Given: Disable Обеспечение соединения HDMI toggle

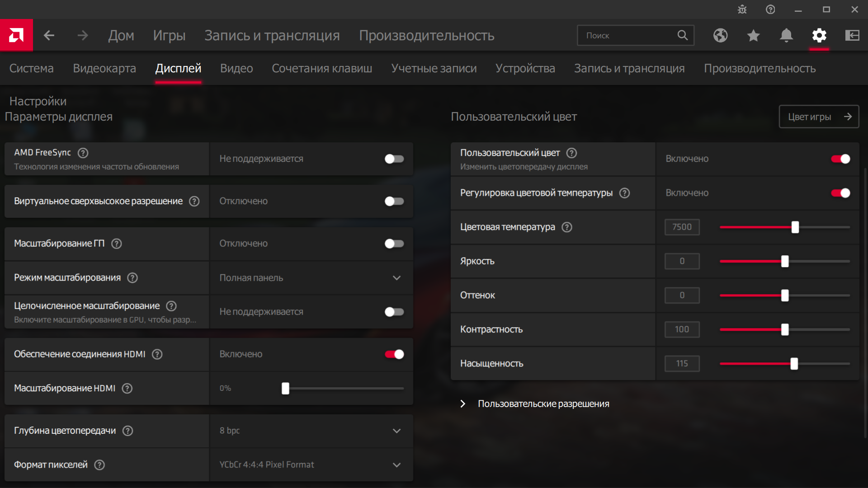Looking at the screenshot, I should click(x=394, y=354).
